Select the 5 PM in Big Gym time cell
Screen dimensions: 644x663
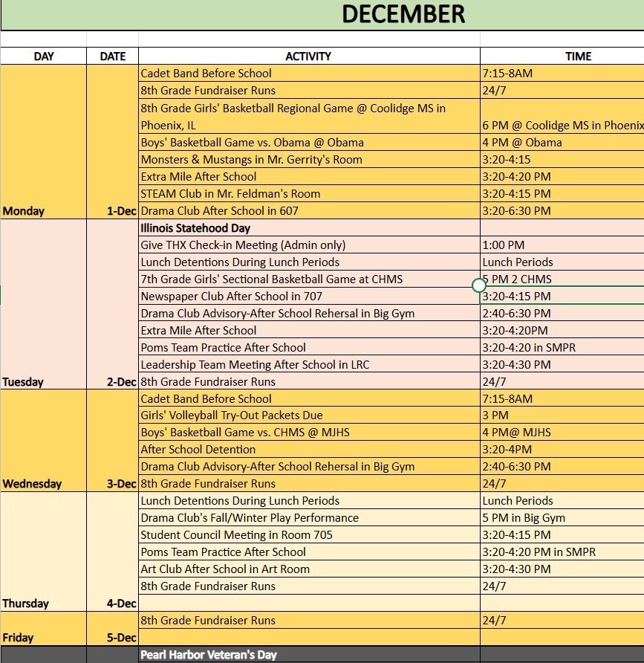point(562,518)
